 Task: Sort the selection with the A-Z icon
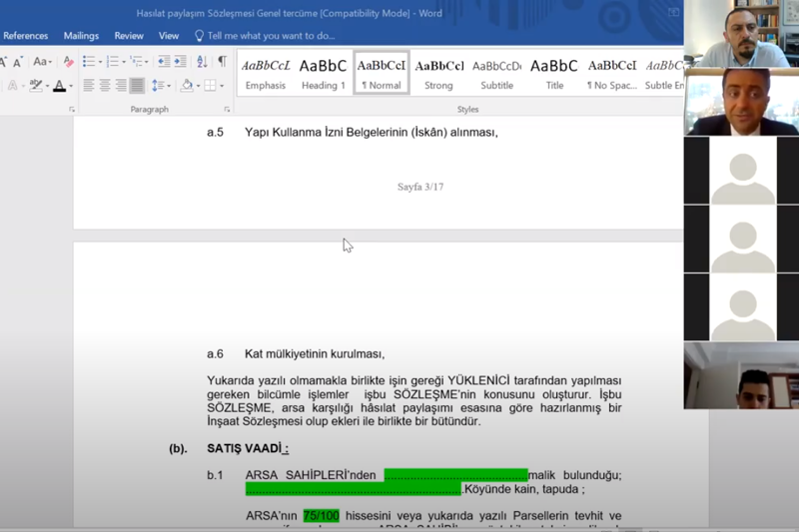(202, 62)
